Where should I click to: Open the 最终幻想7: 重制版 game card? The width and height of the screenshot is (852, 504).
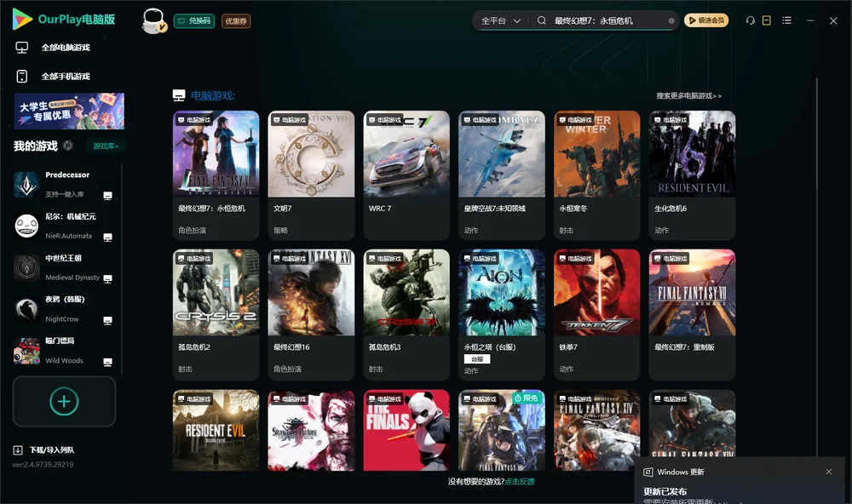(x=692, y=314)
